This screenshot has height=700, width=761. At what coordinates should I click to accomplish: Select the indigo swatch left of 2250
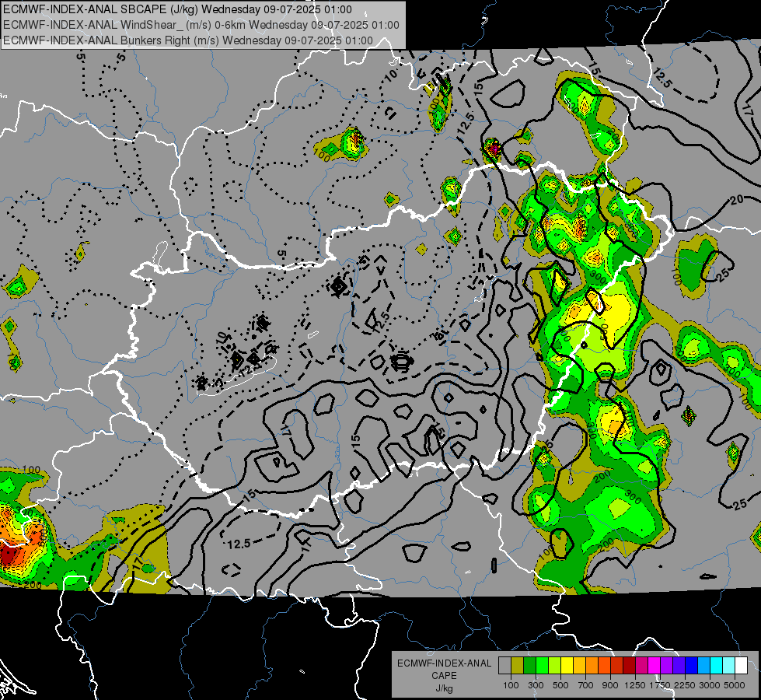pos(679,666)
